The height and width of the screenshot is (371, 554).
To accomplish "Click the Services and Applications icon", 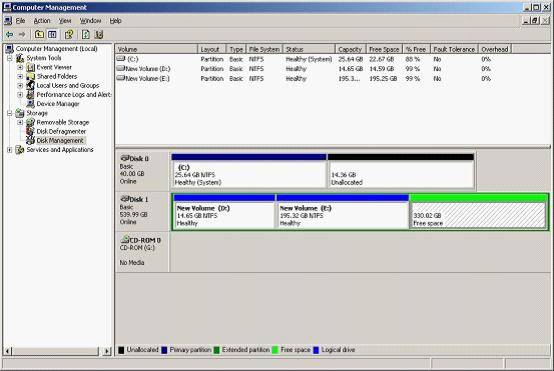I will coord(20,150).
